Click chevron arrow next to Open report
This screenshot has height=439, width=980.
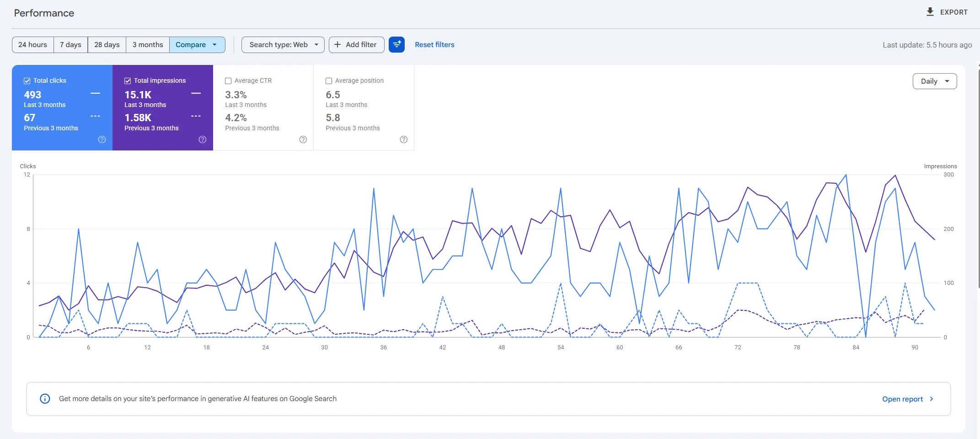point(932,399)
